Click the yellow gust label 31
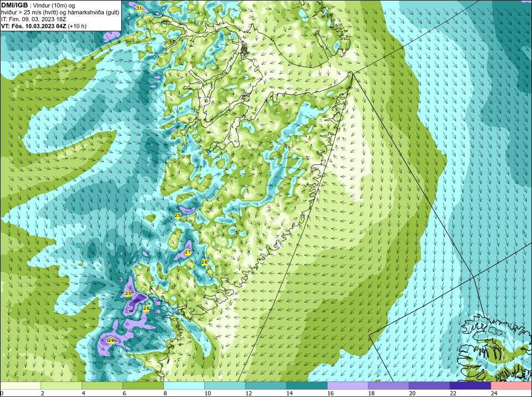 [139, 8]
